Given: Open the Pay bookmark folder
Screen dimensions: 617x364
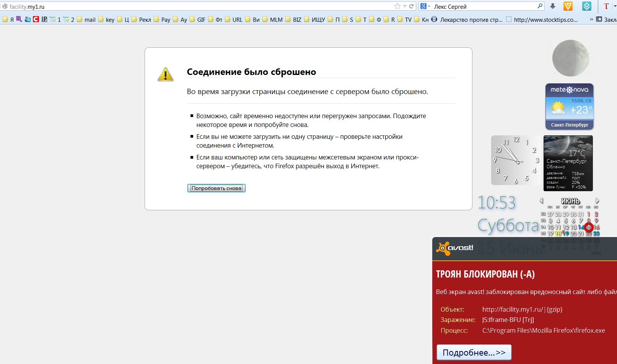Looking at the screenshot, I should [x=162, y=19].
